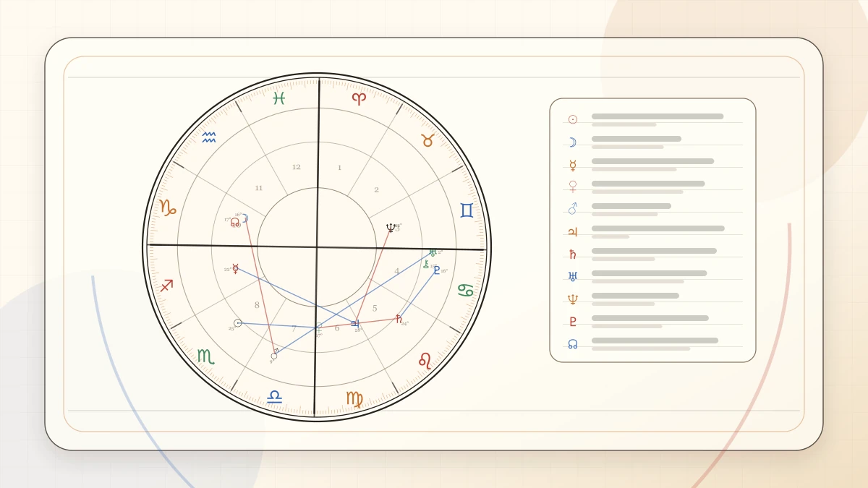Click house number "6" in the chart
The width and height of the screenshot is (868, 488).
337,328
